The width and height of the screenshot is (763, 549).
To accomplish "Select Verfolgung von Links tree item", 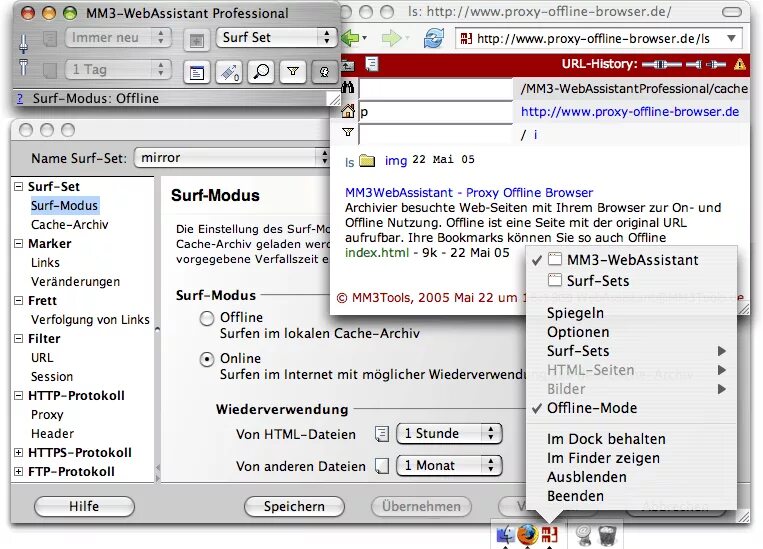I will coord(90,319).
